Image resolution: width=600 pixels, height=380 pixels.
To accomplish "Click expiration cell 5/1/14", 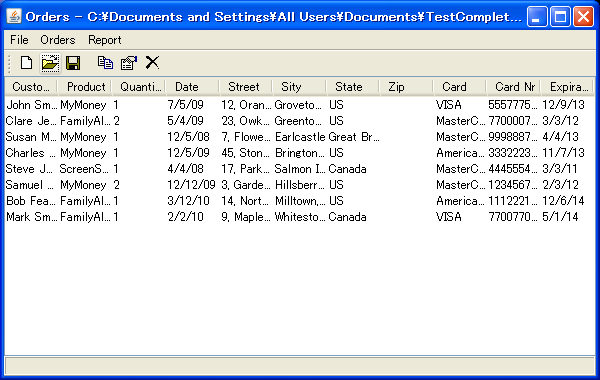I will pos(567,217).
